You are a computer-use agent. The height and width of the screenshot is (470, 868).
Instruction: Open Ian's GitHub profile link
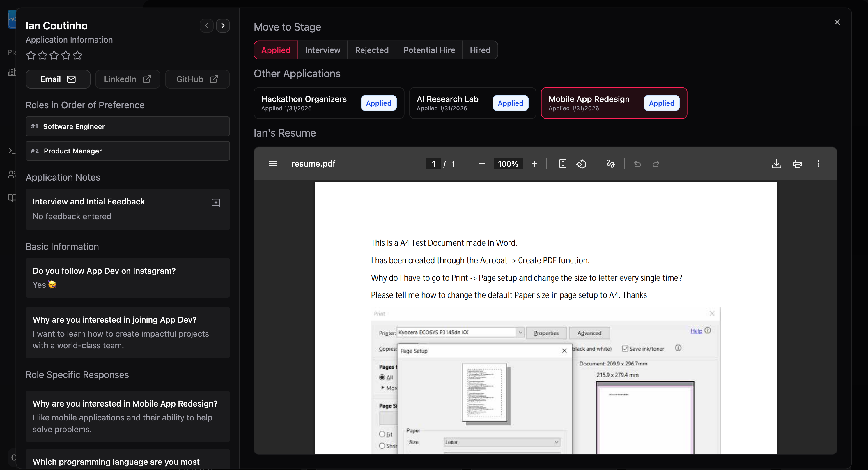197,79
